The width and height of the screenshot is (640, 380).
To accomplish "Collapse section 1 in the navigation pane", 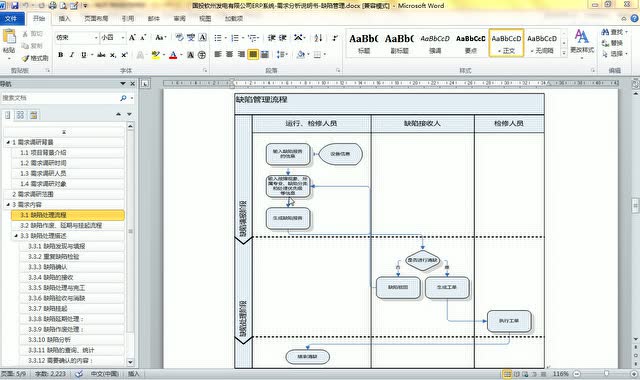I will pyautogui.click(x=8, y=142).
